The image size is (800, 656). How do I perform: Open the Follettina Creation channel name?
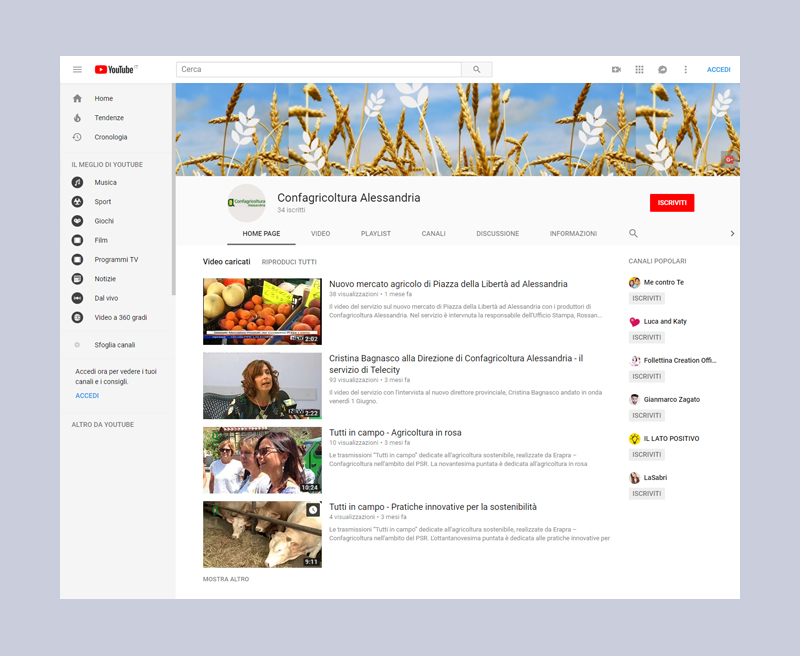pyautogui.click(x=680, y=361)
